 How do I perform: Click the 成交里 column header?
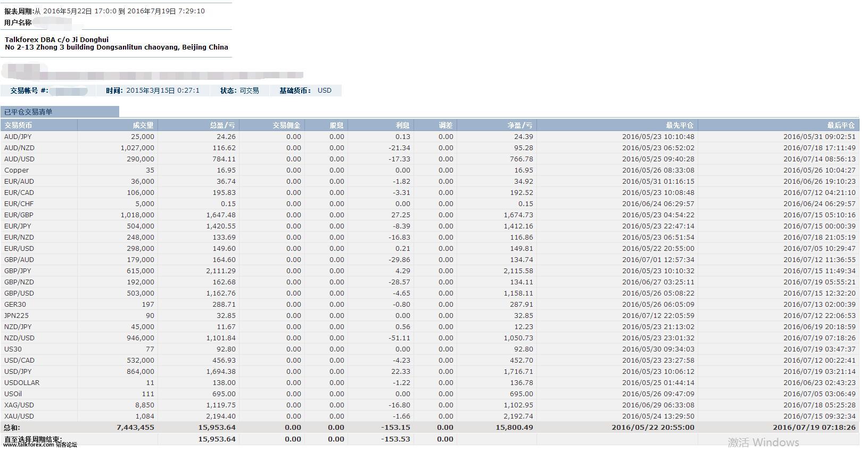tap(143, 126)
